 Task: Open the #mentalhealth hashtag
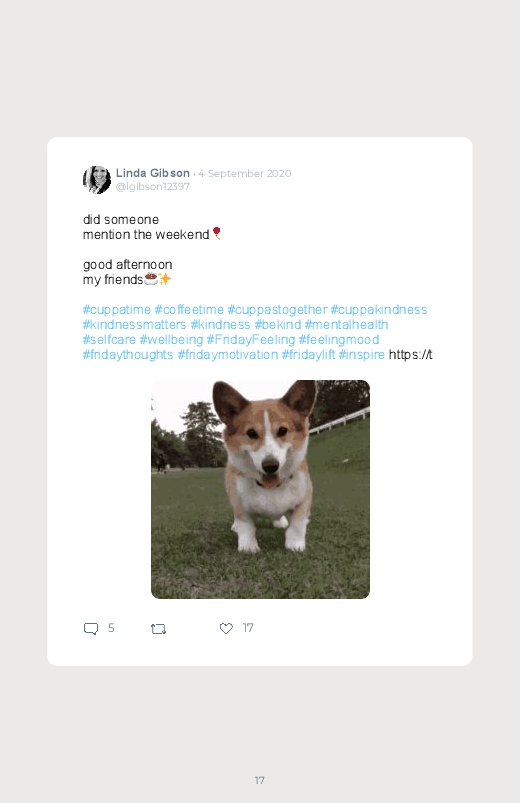click(x=346, y=325)
